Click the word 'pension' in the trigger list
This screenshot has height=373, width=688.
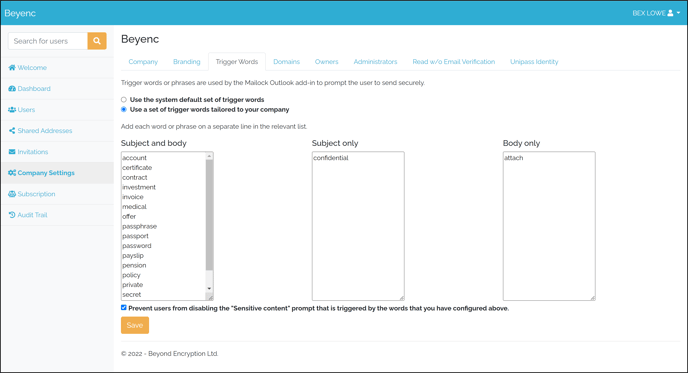coord(134,265)
